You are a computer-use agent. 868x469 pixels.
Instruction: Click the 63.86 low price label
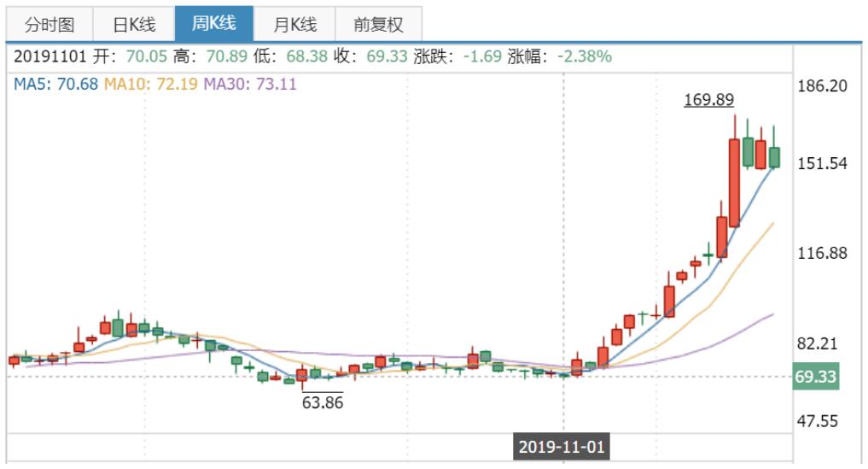tap(323, 402)
